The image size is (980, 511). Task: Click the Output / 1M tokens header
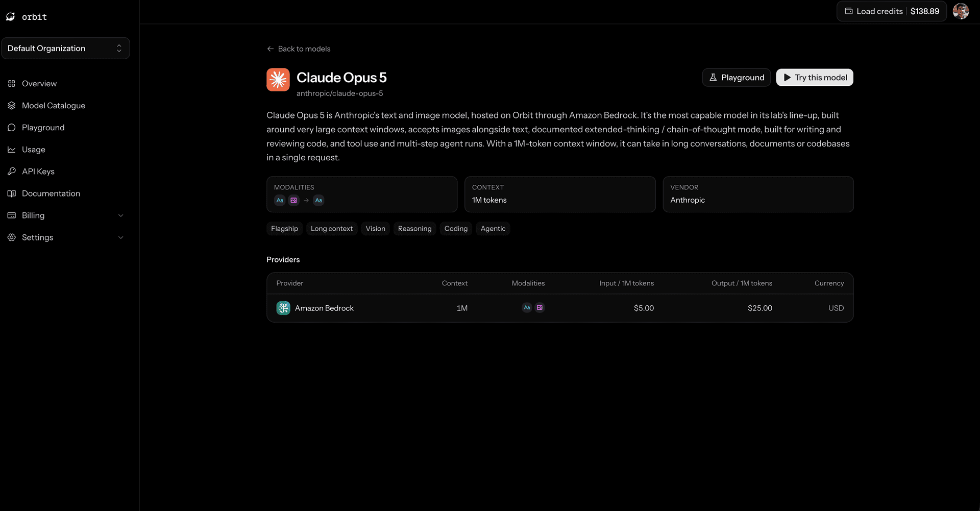point(742,283)
